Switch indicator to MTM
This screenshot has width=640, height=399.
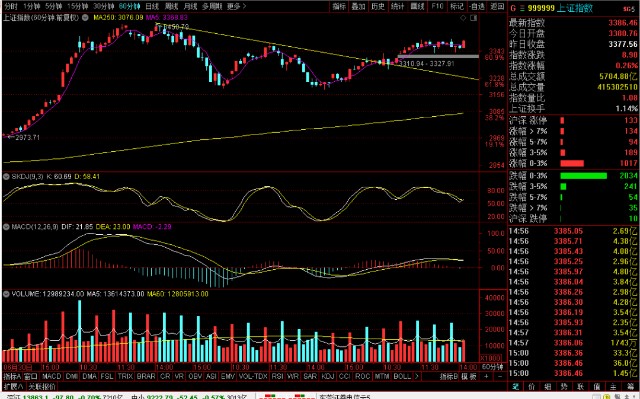pos(382,376)
